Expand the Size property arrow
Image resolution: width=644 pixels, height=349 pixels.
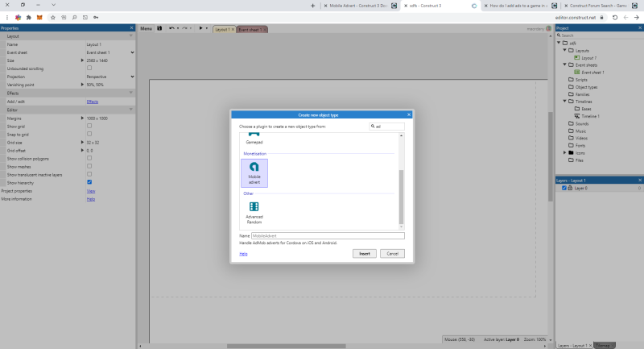(82, 60)
